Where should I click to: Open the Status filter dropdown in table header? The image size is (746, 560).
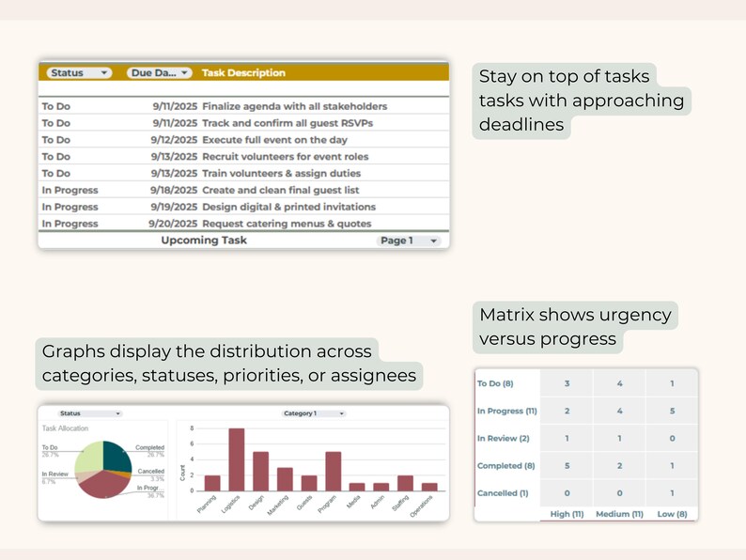(79, 72)
